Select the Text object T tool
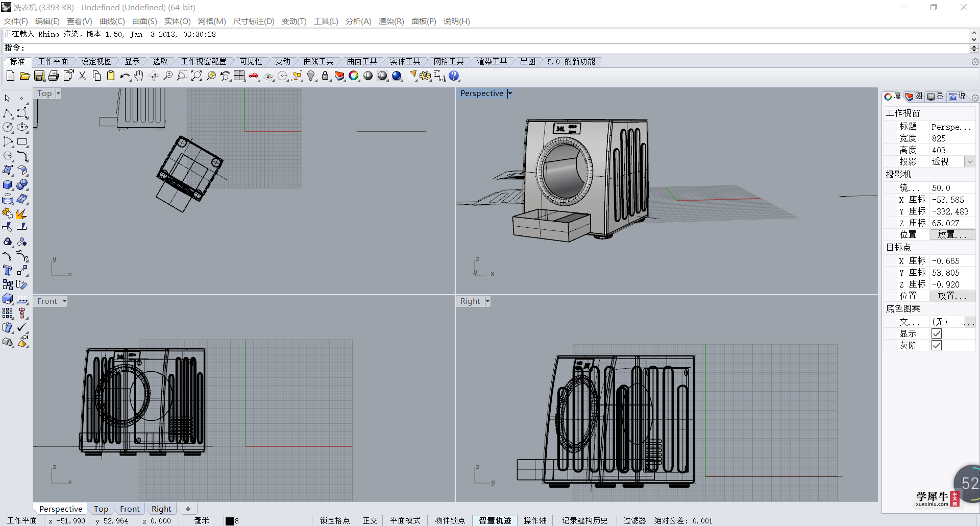The width and height of the screenshot is (980, 526). (8, 270)
